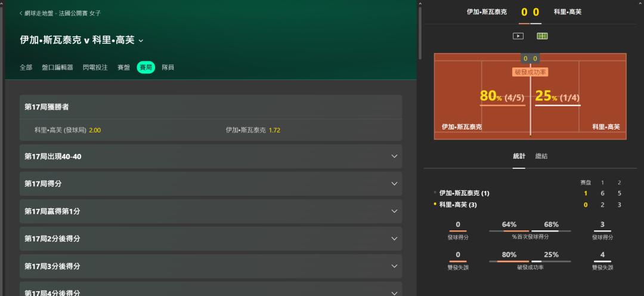Open match selector chevron beside 科里•高芙
This screenshot has height=296, width=644.
click(141, 41)
